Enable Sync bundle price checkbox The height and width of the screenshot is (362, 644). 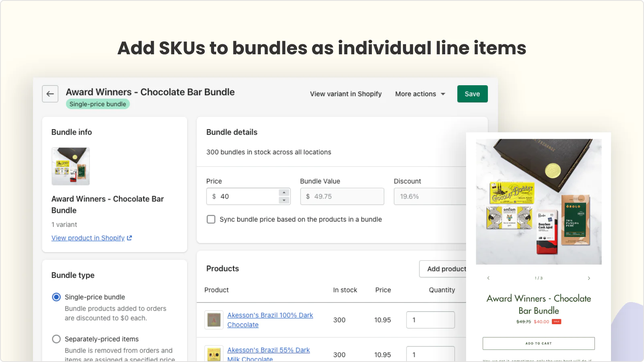pos(211,219)
